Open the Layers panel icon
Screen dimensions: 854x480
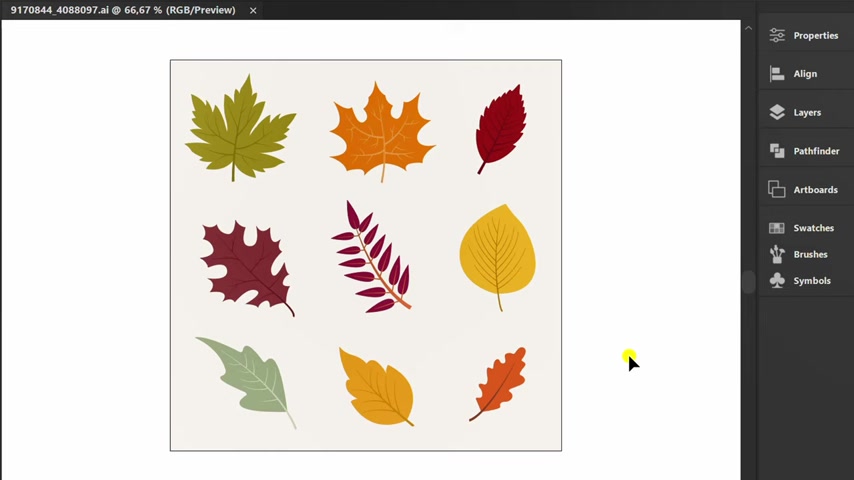[777, 112]
